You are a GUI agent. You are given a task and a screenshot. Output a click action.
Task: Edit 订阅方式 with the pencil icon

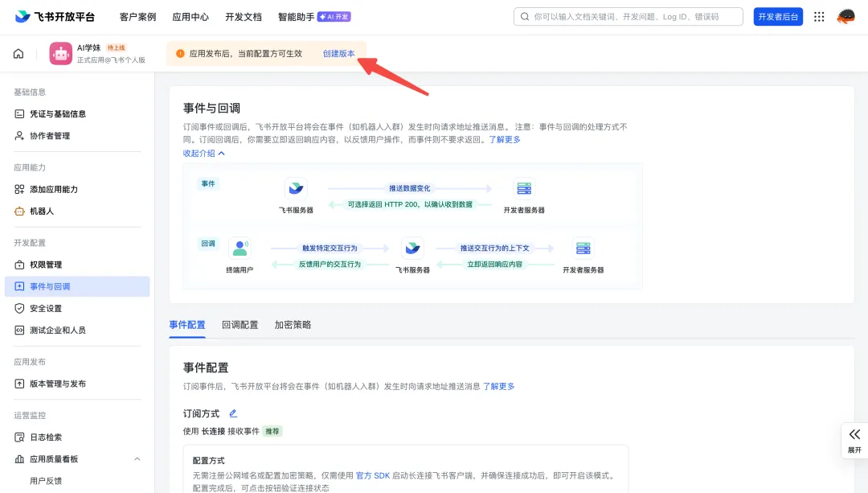(233, 413)
